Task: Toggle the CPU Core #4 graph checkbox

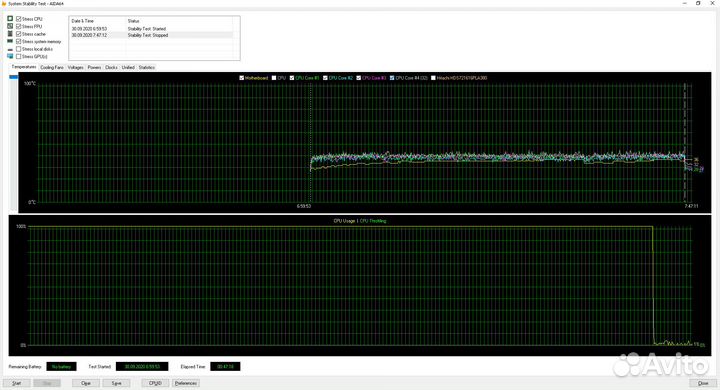Action: pos(392,78)
